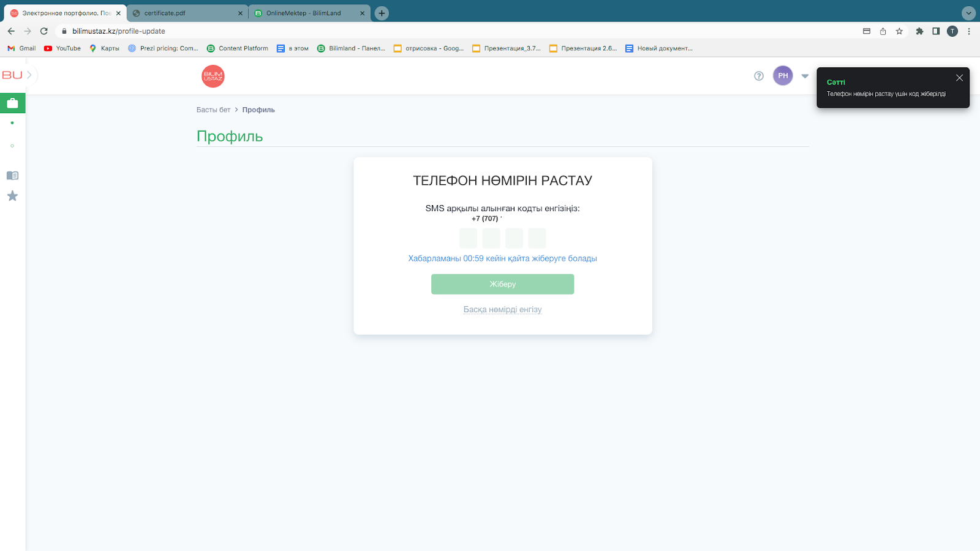The image size is (980, 551).
Task: Open the PH user avatar
Action: [783, 76]
